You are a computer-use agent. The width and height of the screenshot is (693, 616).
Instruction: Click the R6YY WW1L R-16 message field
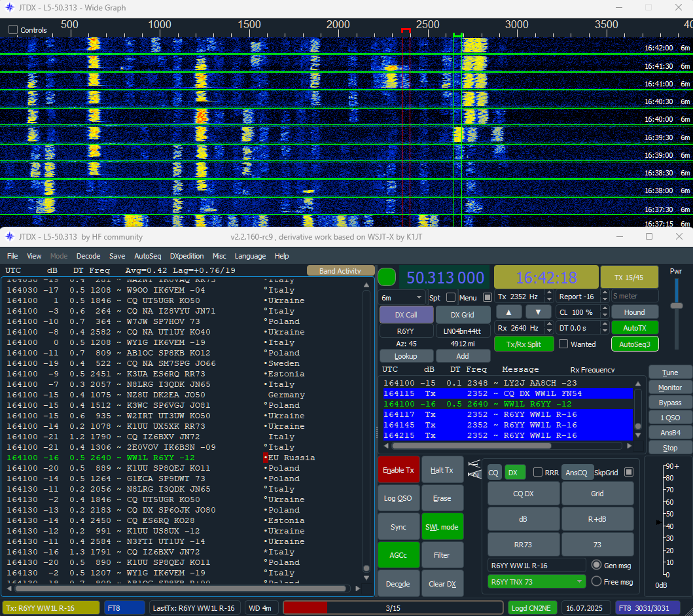coord(537,565)
